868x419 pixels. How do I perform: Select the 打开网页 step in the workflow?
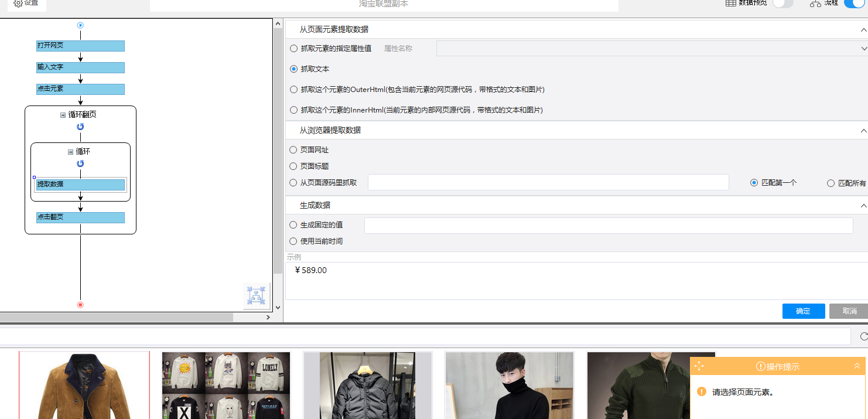tap(80, 46)
